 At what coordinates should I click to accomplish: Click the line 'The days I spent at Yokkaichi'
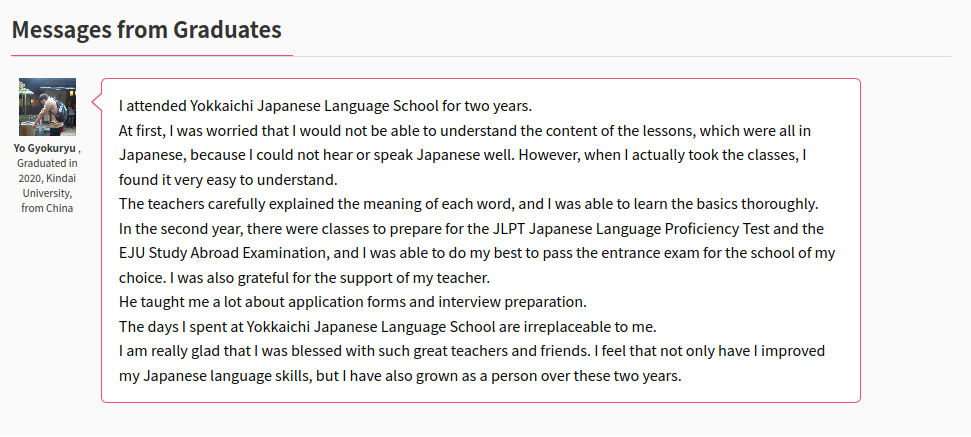tap(388, 326)
